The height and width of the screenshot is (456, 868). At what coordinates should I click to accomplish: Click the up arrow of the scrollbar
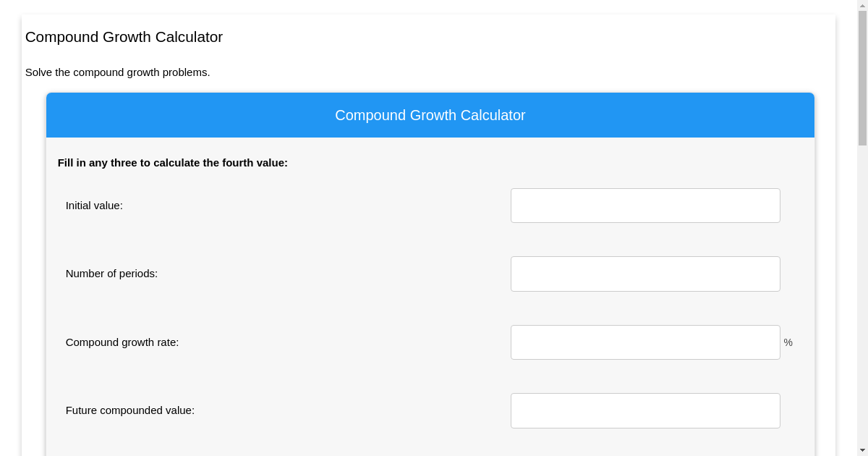point(862,5)
